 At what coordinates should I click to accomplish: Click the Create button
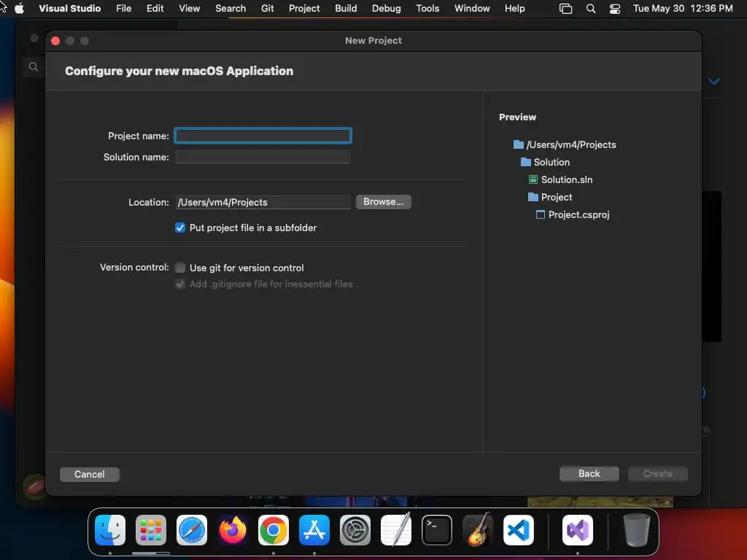(658, 474)
